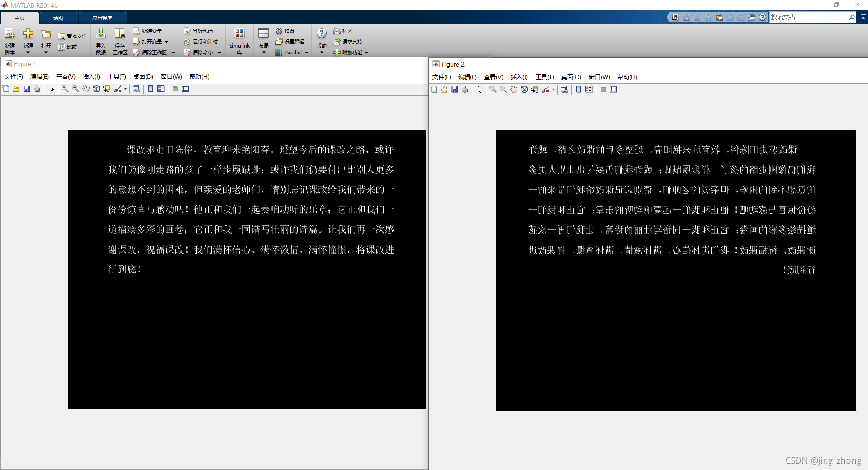Click Save icon in Figure 2 toolbar
Image resolution: width=868 pixels, height=470 pixels.
(x=455, y=90)
